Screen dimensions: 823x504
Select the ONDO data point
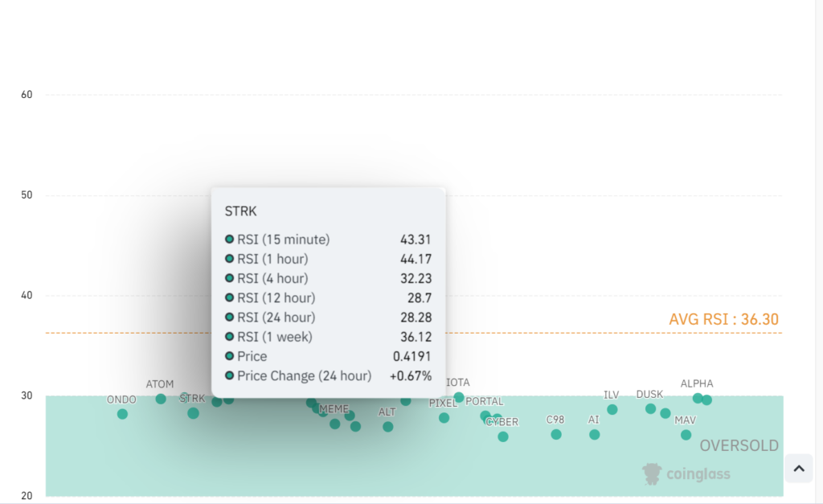[122, 414]
